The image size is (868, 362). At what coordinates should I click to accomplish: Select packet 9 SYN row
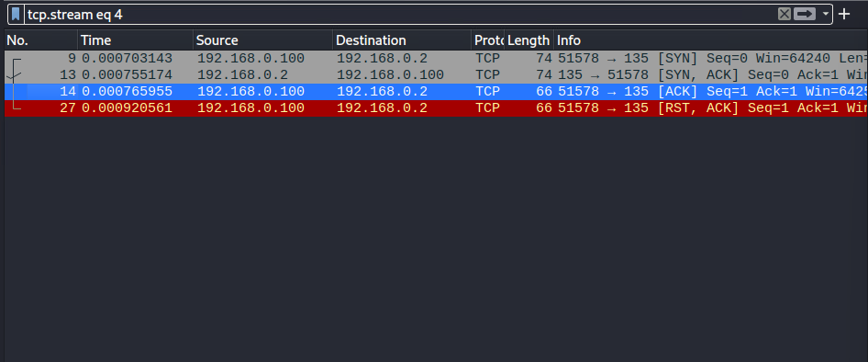(436, 59)
